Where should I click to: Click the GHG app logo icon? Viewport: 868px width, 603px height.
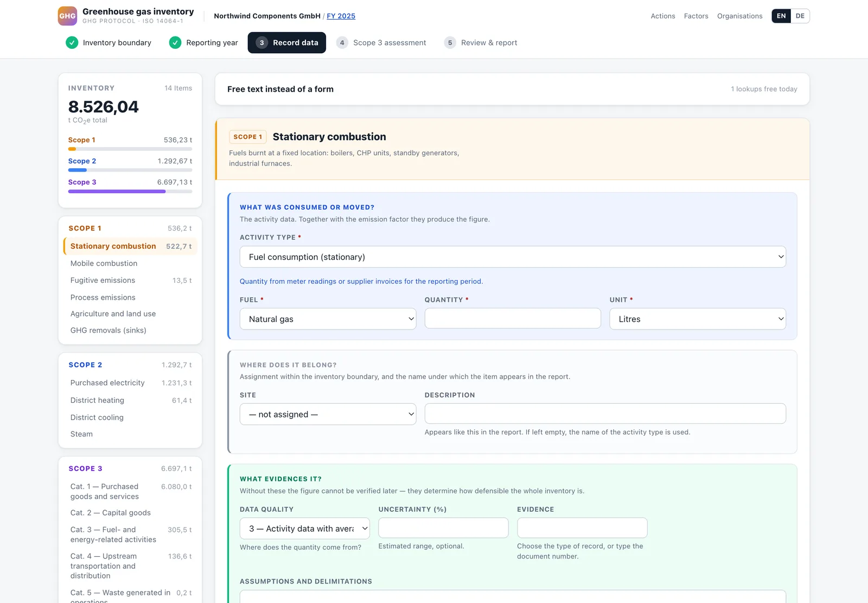pyautogui.click(x=67, y=16)
